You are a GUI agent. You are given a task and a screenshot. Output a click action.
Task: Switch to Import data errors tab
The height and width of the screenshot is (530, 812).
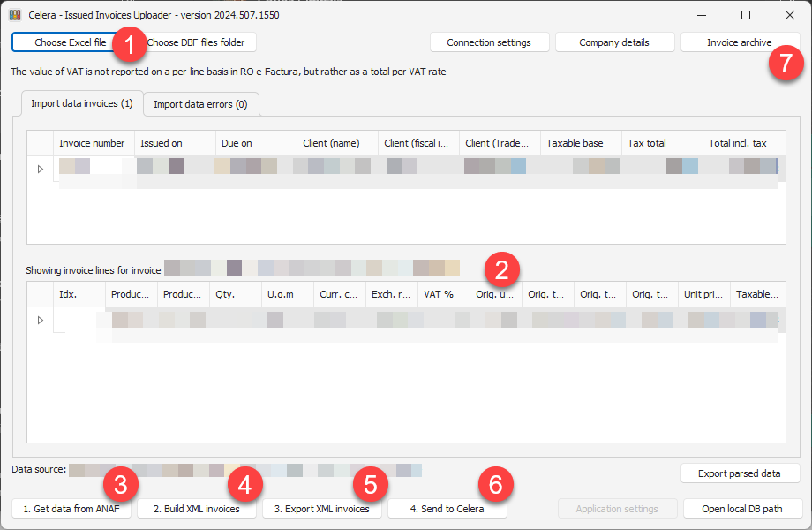tap(201, 104)
